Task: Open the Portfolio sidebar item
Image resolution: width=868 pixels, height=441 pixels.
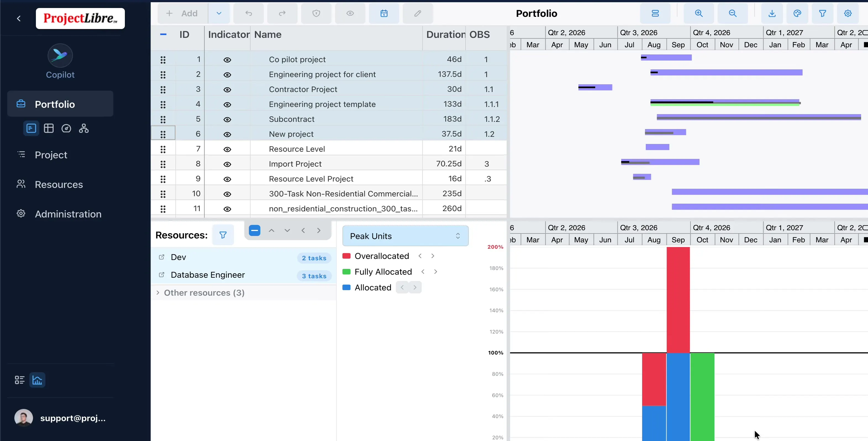Action: [60, 104]
